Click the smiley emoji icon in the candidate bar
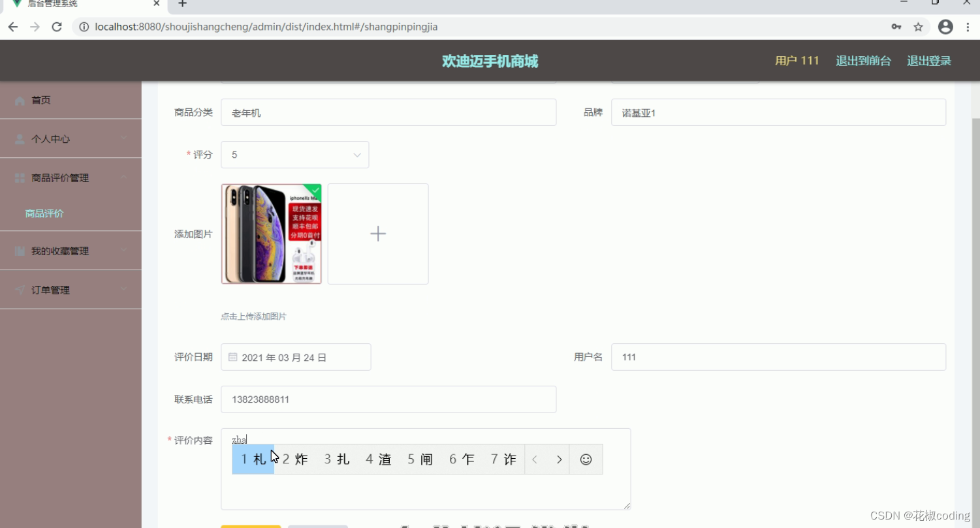The image size is (980, 528). [586, 459]
